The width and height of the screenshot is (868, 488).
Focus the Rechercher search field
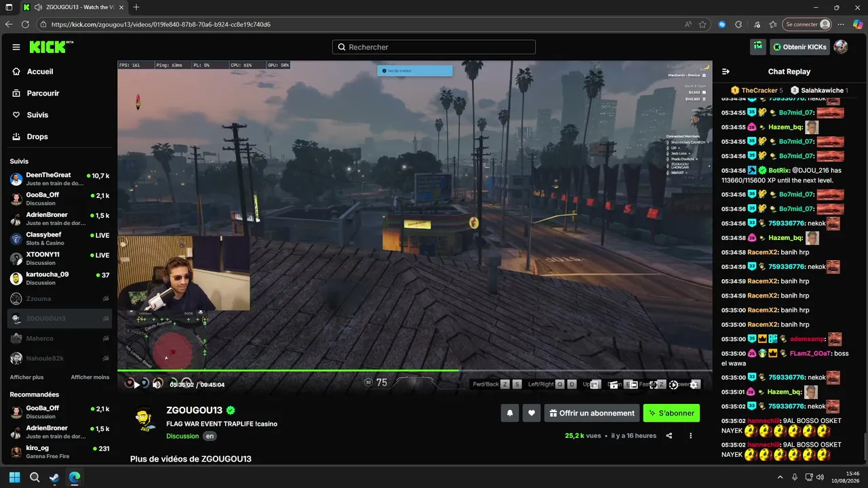[x=434, y=47]
